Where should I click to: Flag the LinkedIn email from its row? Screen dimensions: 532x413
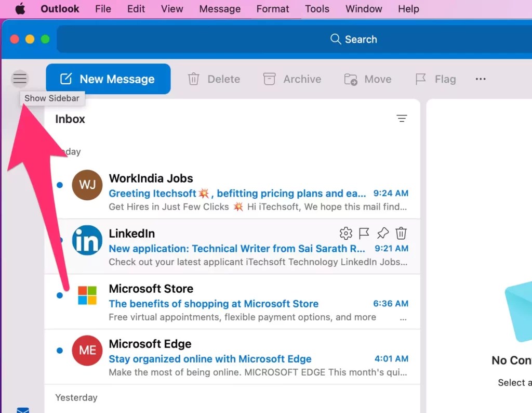[364, 233]
